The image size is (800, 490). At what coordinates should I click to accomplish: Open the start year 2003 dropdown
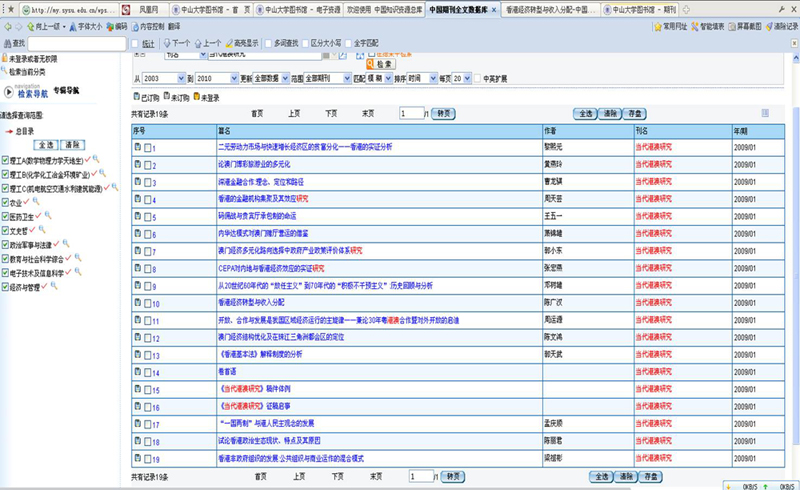[x=179, y=77]
